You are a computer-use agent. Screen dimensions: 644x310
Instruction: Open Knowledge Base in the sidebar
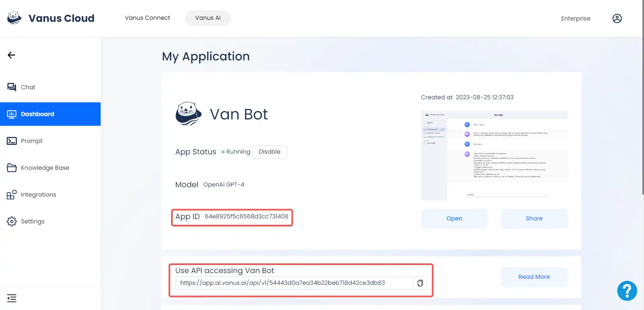pyautogui.click(x=50, y=168)
